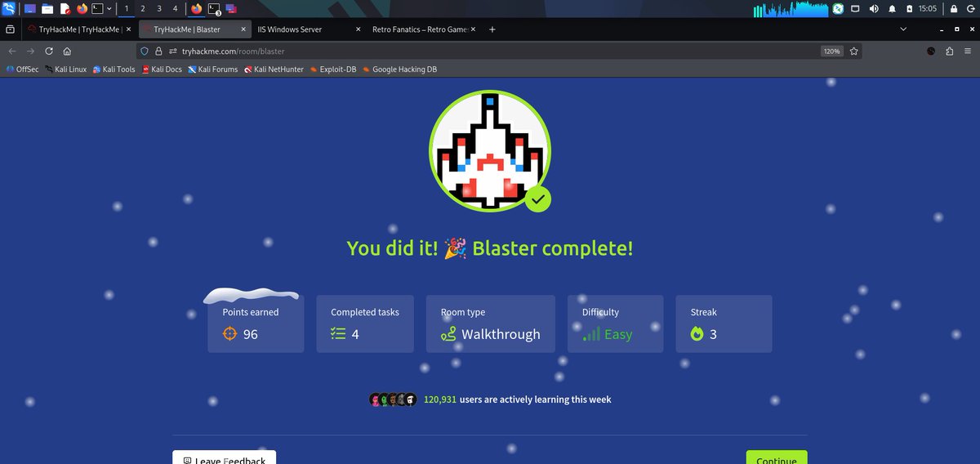
Task: Open the Exploit-DB bookmark
Action: click(332, 69)
